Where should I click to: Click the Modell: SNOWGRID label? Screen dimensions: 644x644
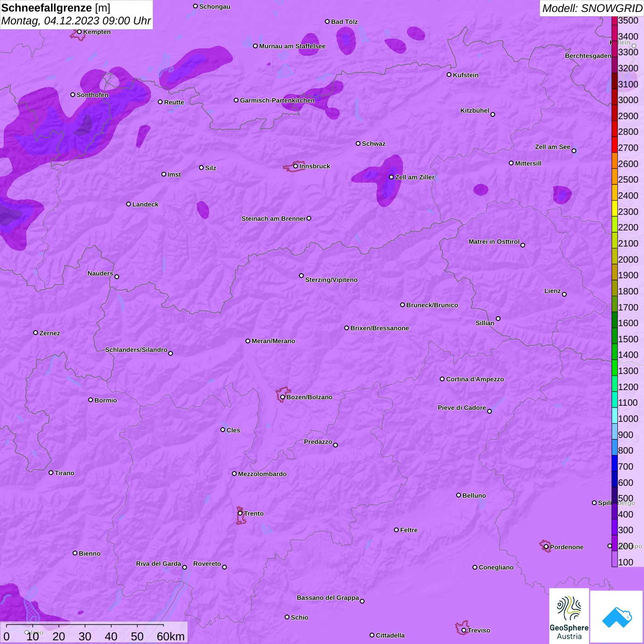coord(592,8)
